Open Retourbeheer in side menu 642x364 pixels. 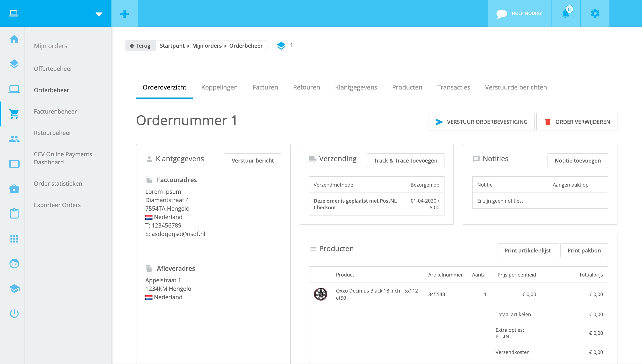pyautogui.click(x=53, y=133)
